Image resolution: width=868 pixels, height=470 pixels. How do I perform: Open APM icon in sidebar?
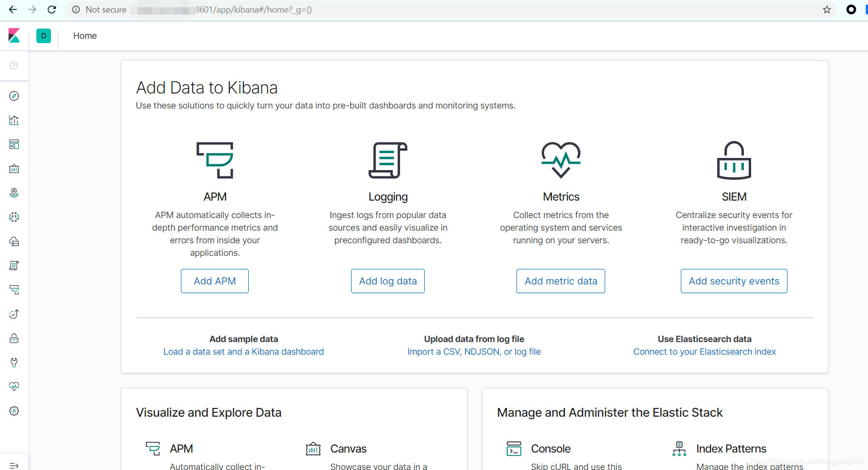pyautogui.click(x=14, y=290)
